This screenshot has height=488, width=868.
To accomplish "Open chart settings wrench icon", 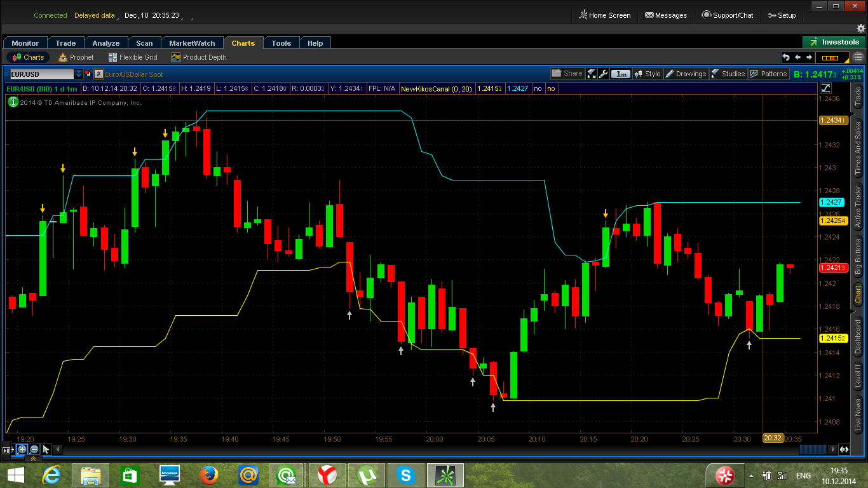I will (603, 74).
